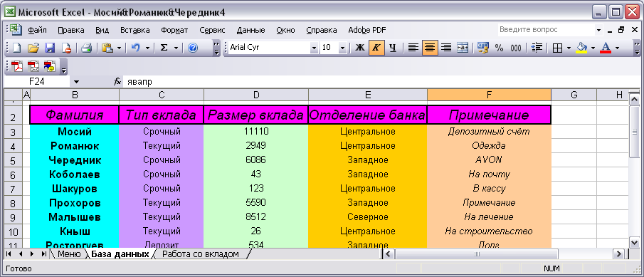Toggle bold Ж formatting

360,48
